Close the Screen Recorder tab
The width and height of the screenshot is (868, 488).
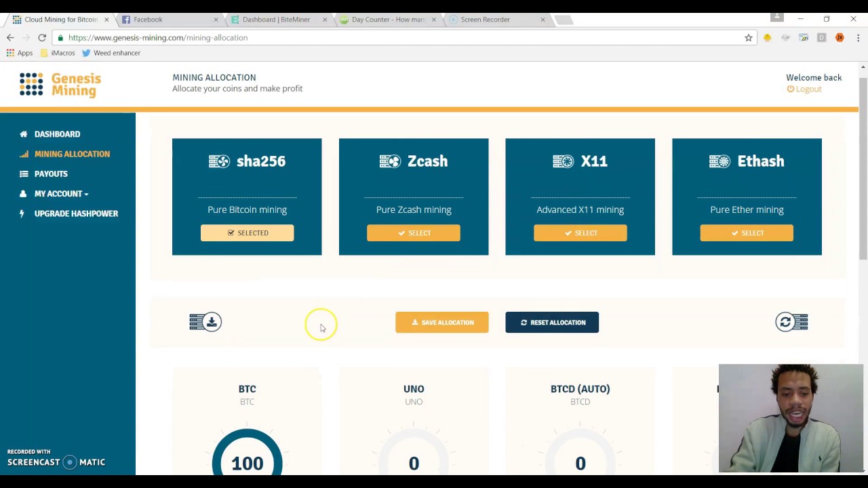tap(542, 20)
